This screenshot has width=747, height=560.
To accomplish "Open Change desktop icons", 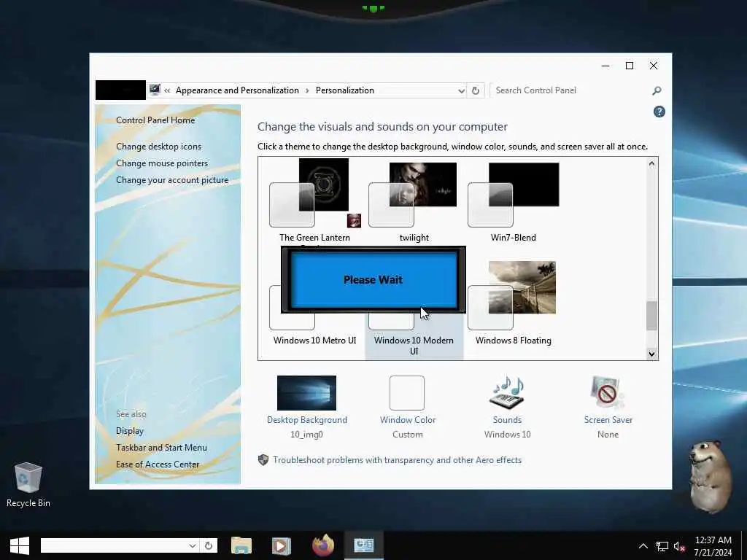I will (x=158, y=147).
